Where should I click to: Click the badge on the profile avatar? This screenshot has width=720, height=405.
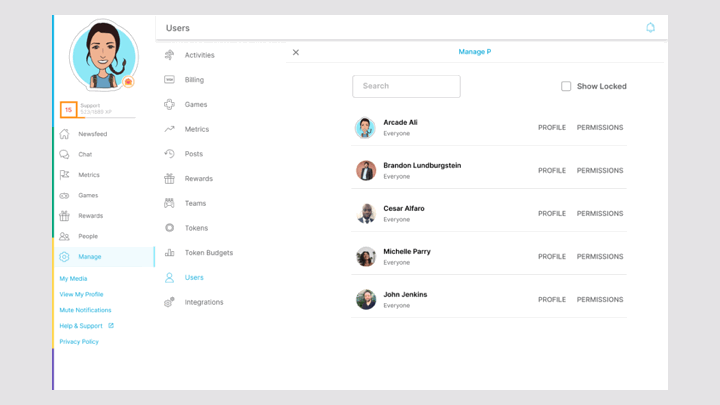pos(128,82)
